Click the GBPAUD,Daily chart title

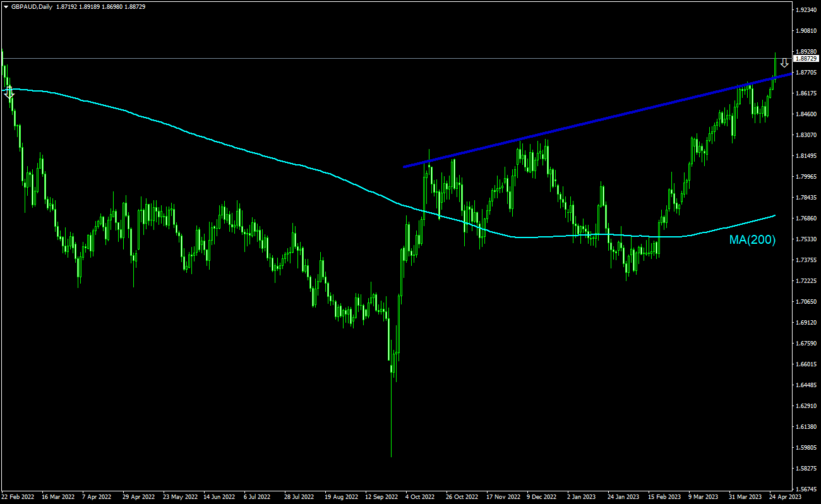32,7
